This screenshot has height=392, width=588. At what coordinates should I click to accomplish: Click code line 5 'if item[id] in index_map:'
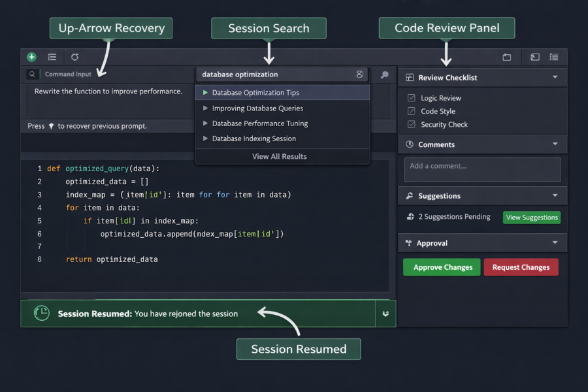click(140, 221)
